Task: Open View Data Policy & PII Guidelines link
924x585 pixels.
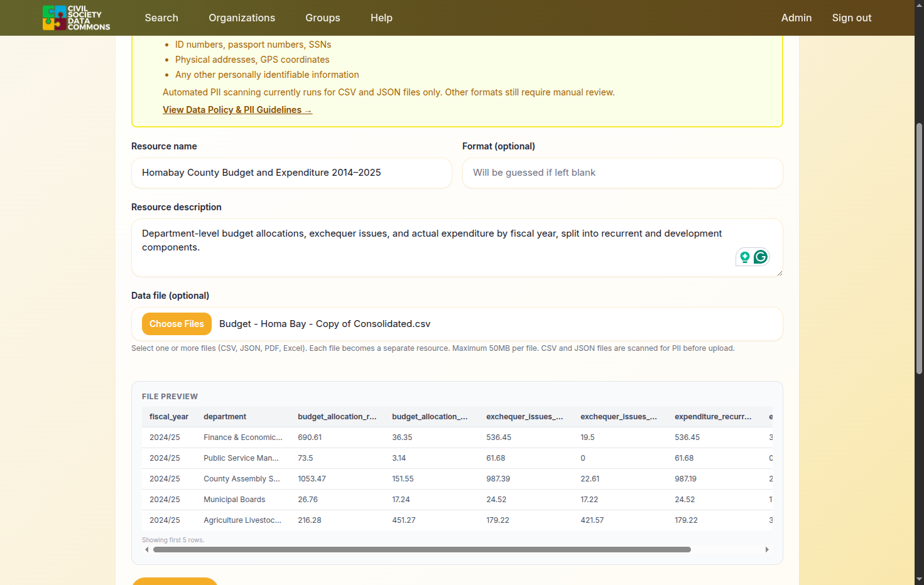Action: tap(237, 110)
